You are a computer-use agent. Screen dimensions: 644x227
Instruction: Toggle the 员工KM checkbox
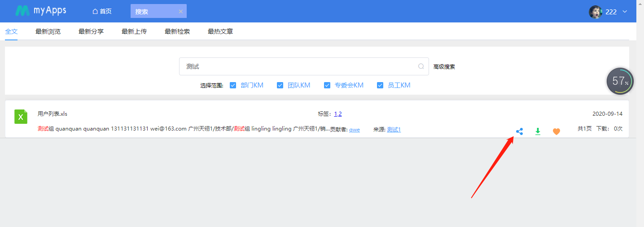[x=380, y=85]
